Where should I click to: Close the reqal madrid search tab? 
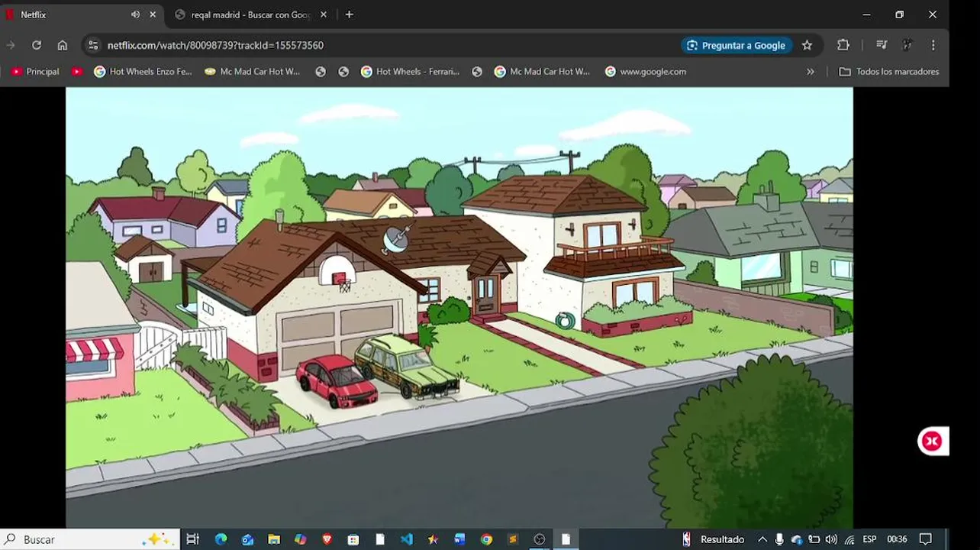pos(324,15)
